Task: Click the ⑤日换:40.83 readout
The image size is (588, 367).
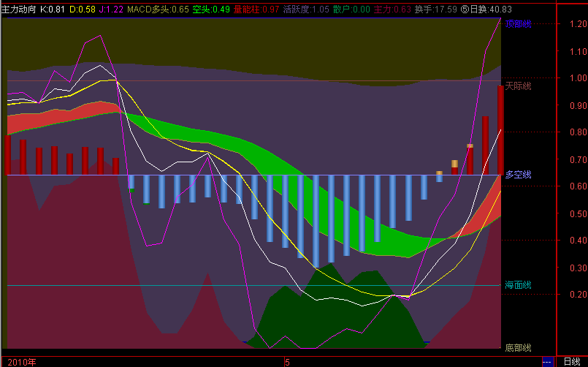Action: click(486, 10)
